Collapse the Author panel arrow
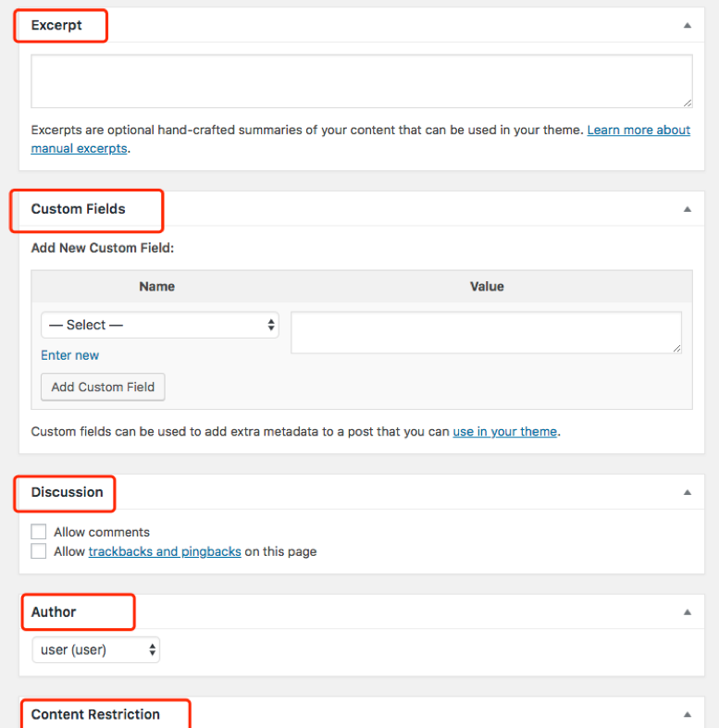The height and width of the screenshot is (728, 719). [687, 612]
